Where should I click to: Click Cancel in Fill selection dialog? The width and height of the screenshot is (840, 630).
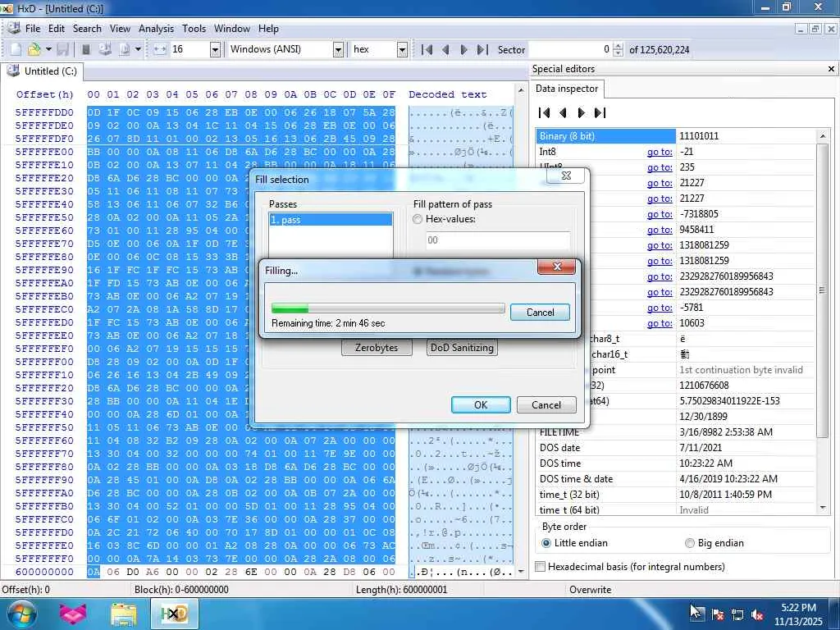(546, 405)
